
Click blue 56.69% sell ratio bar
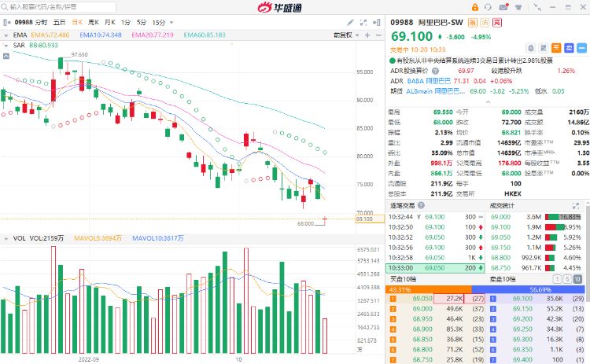click(x=529, y=289)
